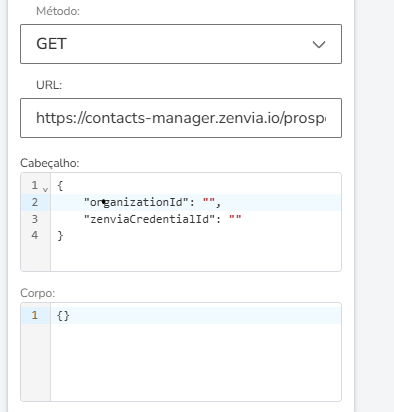This screenshot has width=394, height=412.
Task: Click the Cabeçalho label
Action: pos(50,163)
